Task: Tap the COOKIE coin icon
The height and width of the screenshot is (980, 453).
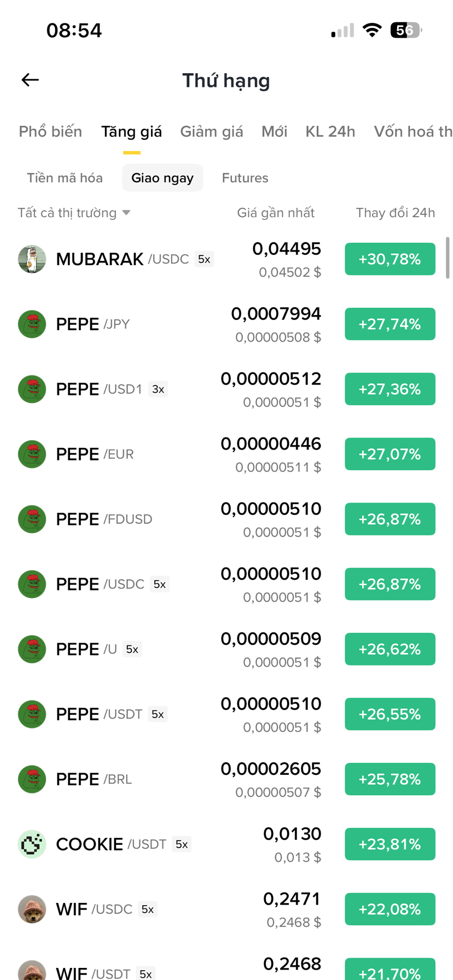Action: [32, 844]
